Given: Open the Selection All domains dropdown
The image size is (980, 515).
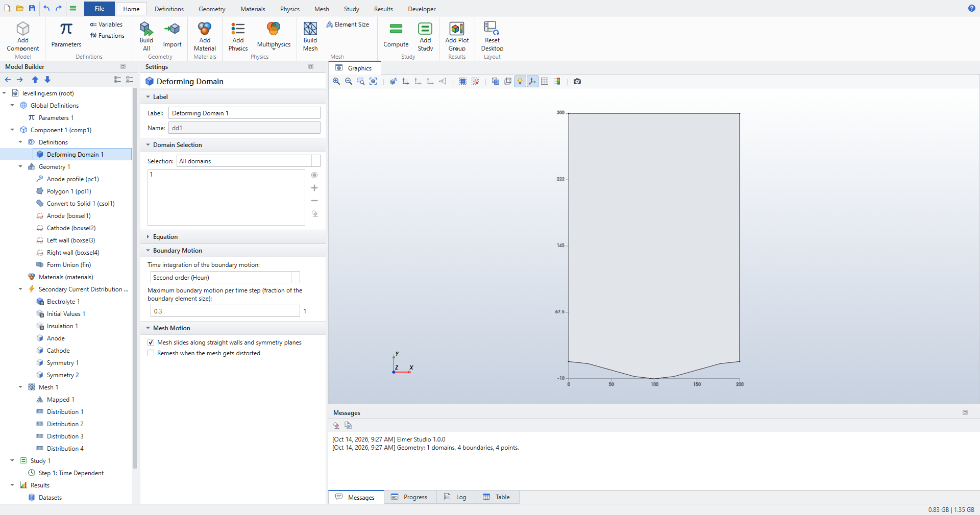Looking at the screenshot, I should [x=249, y=161].
